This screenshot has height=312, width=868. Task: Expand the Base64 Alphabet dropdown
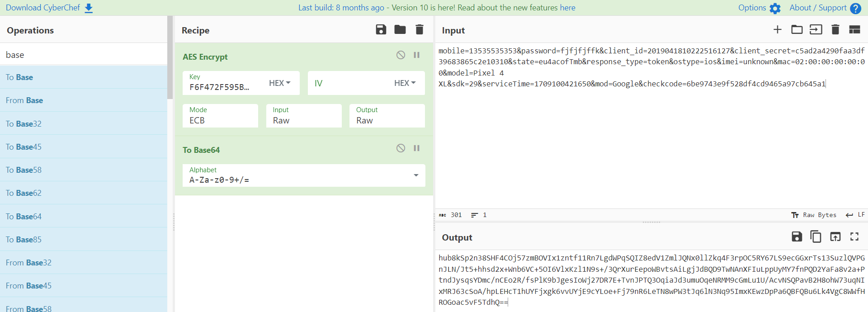416,175
